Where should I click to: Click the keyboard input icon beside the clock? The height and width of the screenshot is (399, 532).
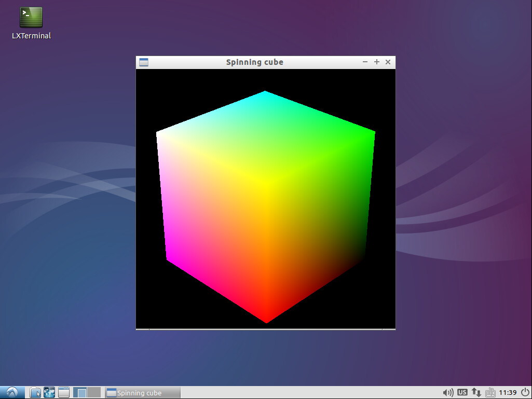[x=490, y=393]
